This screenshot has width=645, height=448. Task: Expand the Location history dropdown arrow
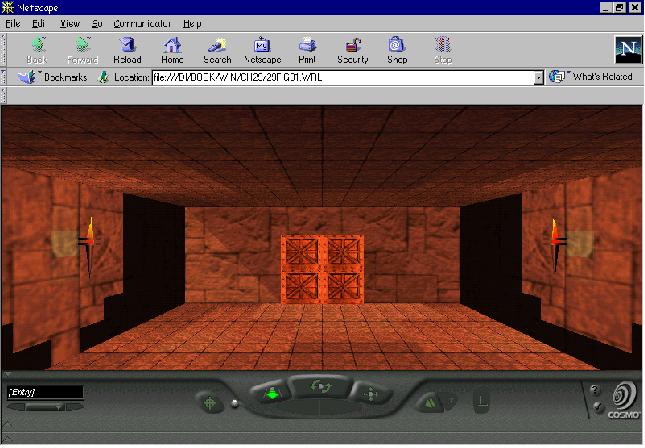[539, 77]
